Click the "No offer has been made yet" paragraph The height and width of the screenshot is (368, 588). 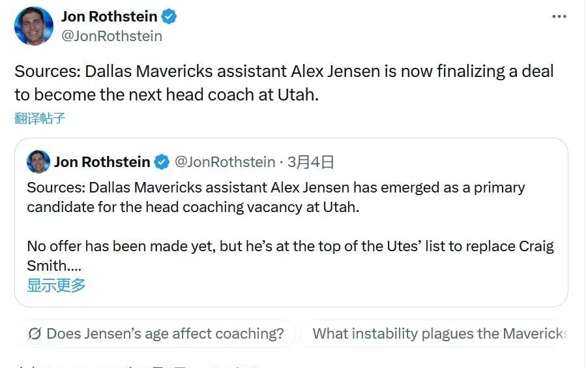click(290, 247)
